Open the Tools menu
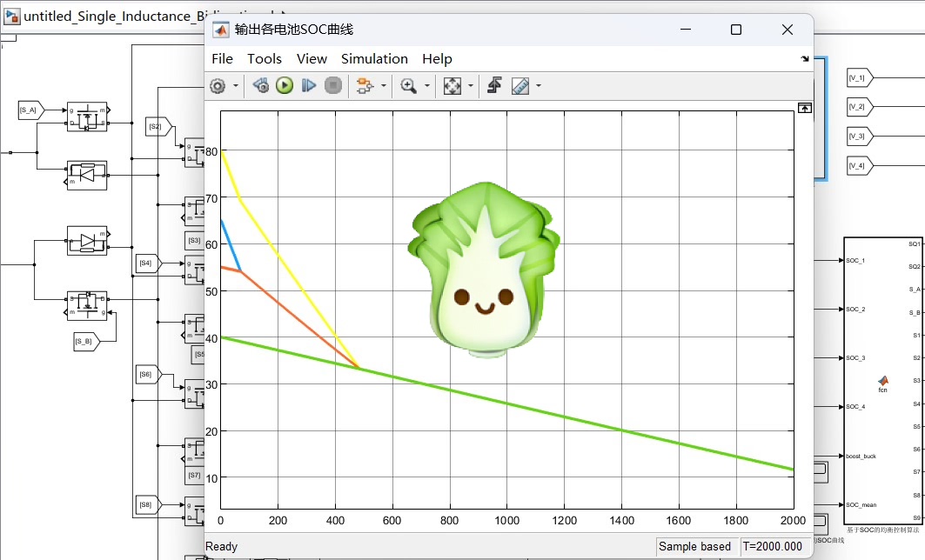The height and width of the screenshot is (560, 925). click(x=265, y=59)
